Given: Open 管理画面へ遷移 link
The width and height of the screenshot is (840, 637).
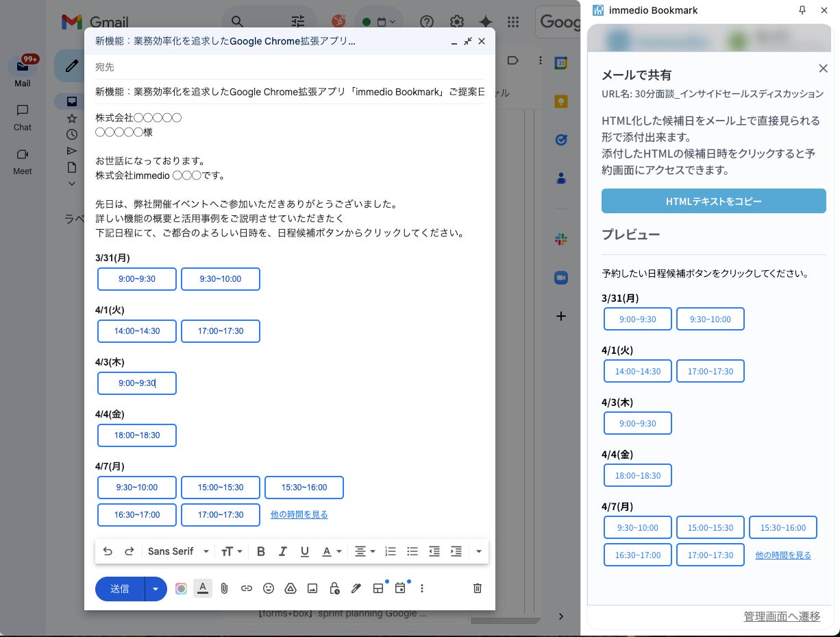Looking at the screenshot, I should pyautogui.click(x=782, y=616).
